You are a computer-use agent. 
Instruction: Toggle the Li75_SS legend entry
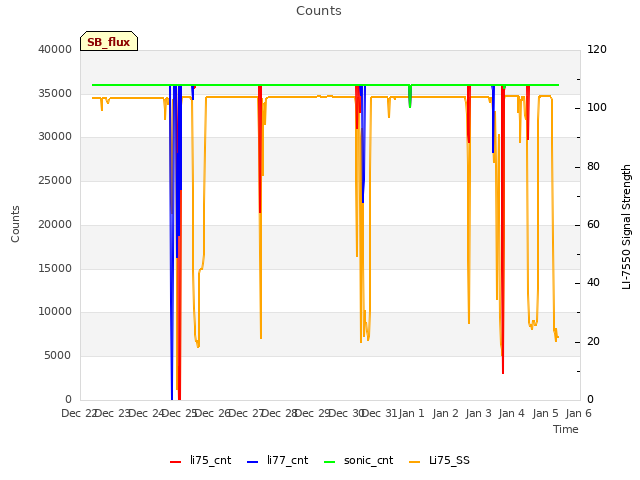pos(439,461)
